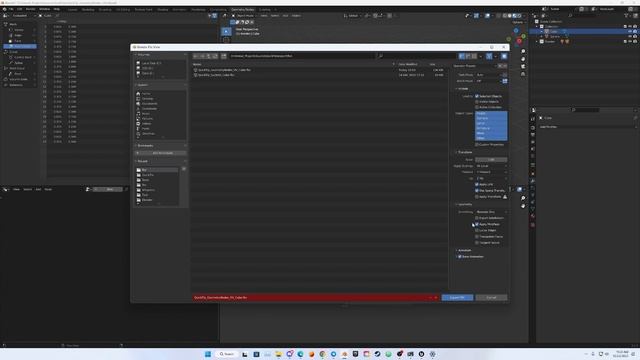Toggle Batch Own Dir icon next to Batch Mode
Image resolution: width=640 pixels, height=360 pixels.
(x=505, y=81)
